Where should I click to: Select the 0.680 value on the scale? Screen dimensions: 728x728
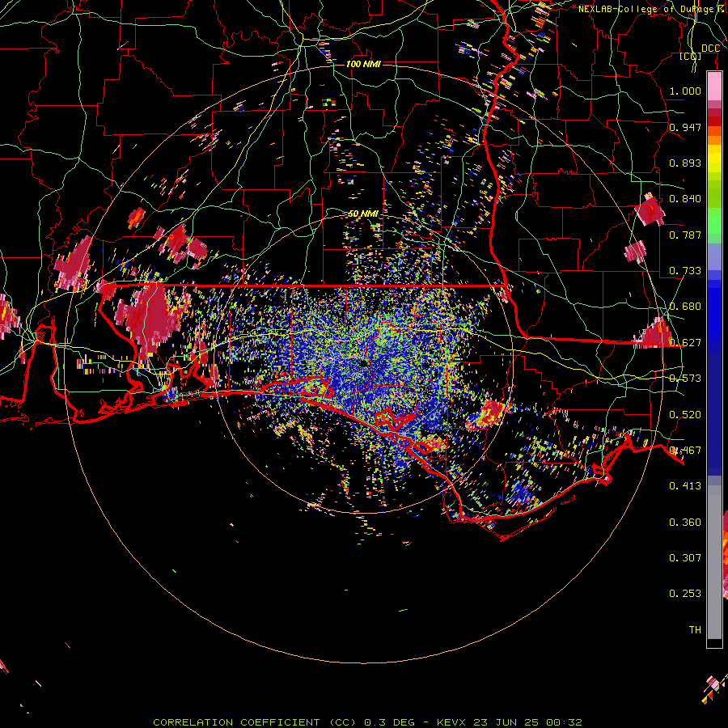coord(685,307)
